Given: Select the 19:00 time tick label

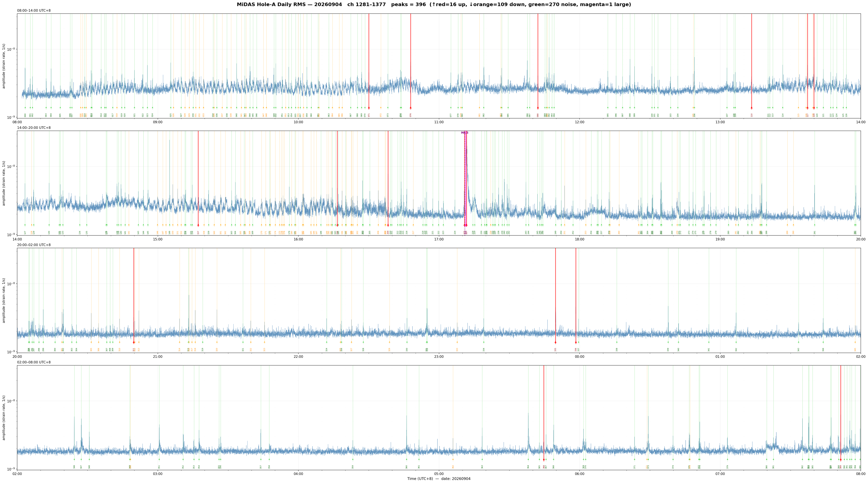Looking at the screenshot, I should pos(720,239).
